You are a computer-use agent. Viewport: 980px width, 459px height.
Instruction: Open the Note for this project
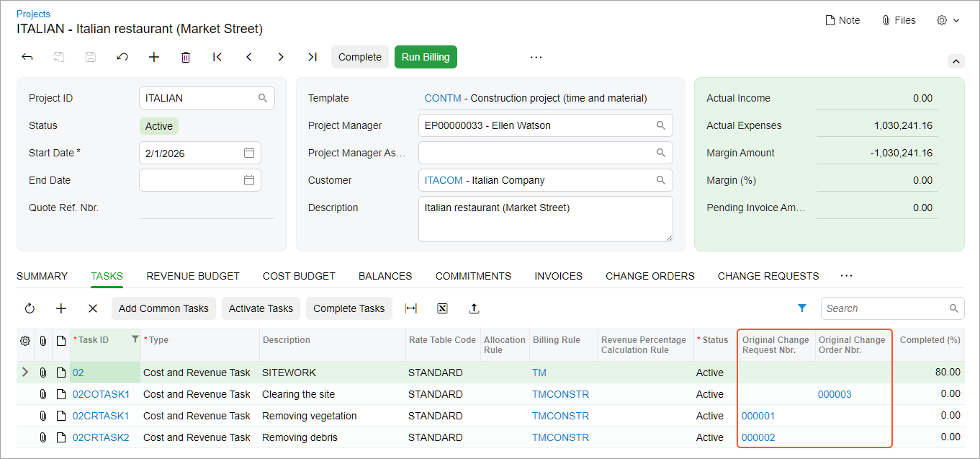(x=842, y=20)
